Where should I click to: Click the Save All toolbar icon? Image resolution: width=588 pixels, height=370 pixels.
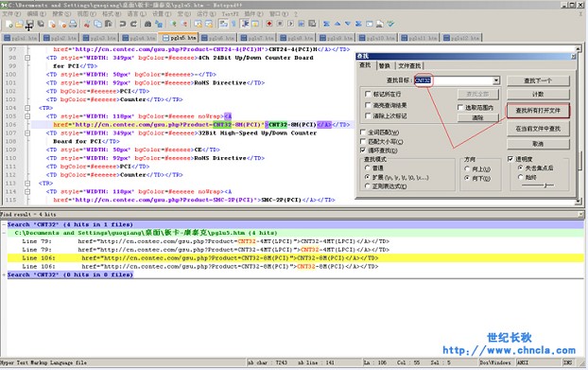tap(41, 24)
